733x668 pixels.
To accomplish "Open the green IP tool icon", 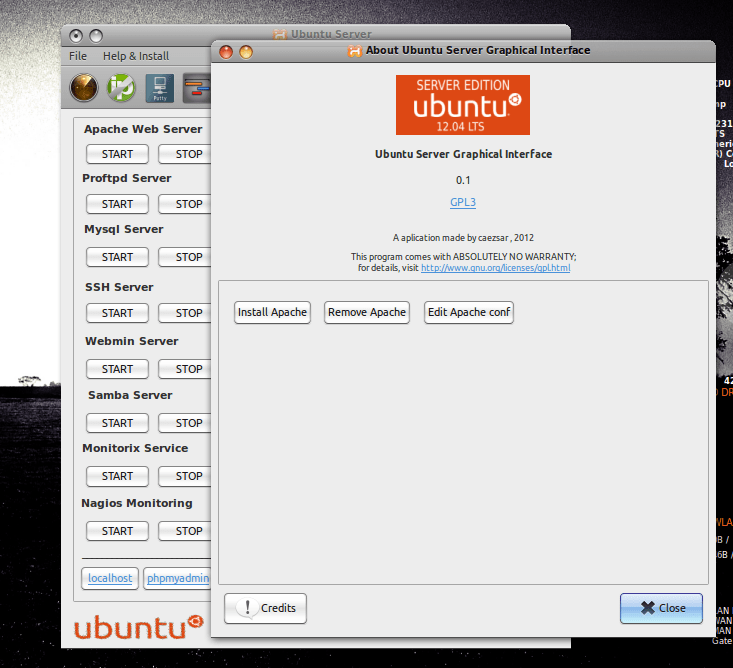I will pyautogui.click(x=121, y=88).
